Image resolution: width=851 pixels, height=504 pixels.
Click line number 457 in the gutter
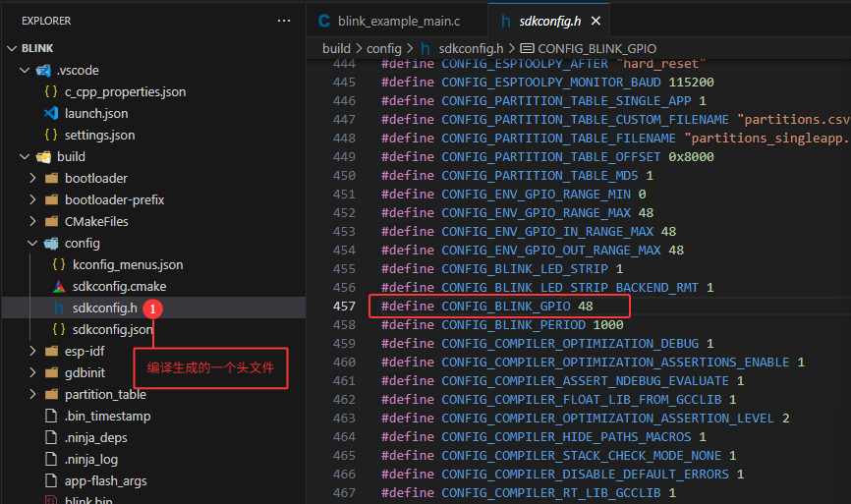[x=345, y=307]
